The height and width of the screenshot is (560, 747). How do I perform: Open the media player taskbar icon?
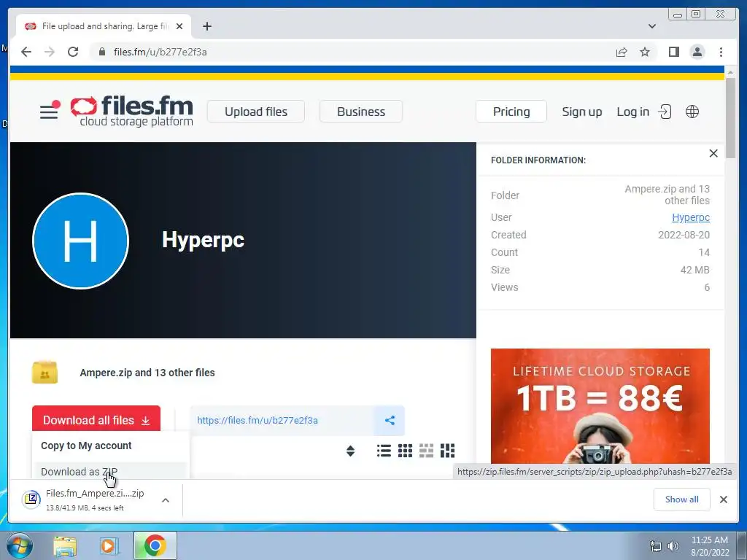pyautogui.click(x=109, y=545)
